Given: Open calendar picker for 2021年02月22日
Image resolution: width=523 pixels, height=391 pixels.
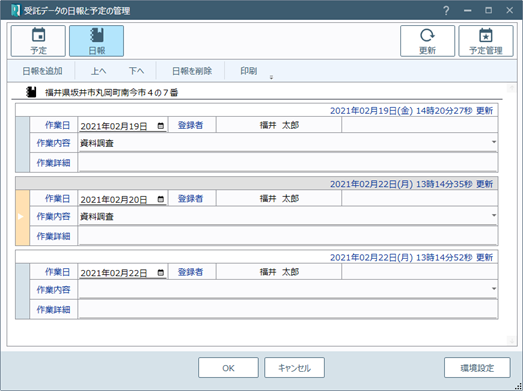Looking at the screenshot, I should (161, 273).
